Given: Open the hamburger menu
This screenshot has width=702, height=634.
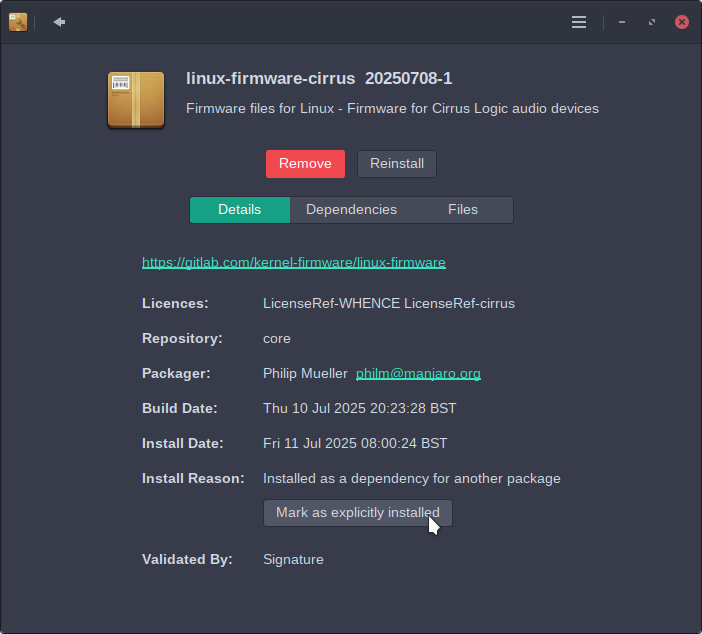Looking at the screenshot, I should (578, 22).
